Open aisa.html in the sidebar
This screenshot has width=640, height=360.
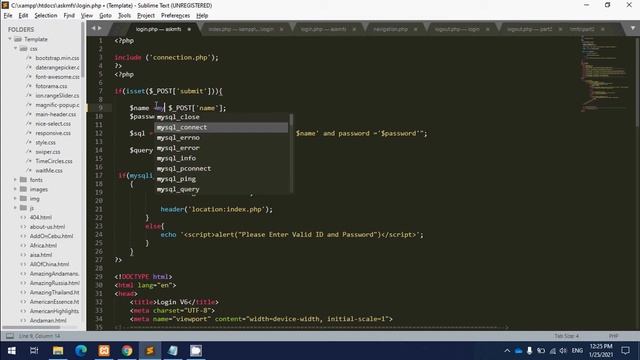click(x=41, y=255)
